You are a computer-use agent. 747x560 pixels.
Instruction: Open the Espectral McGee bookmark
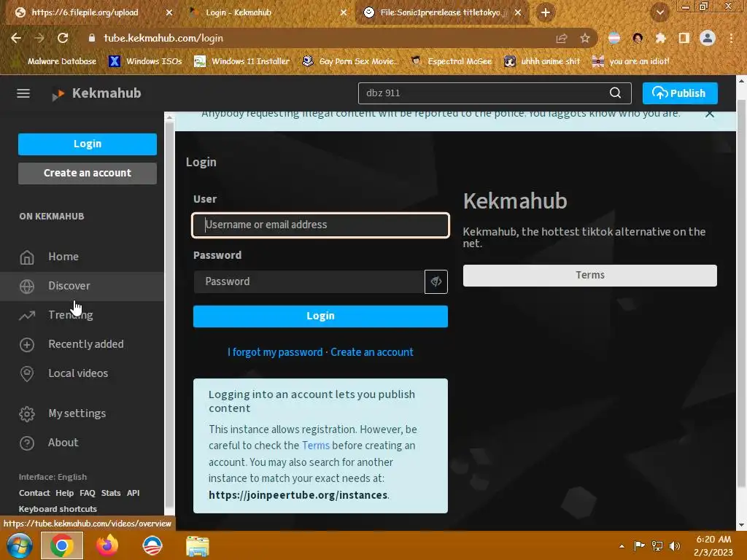[x=451, y=61]
